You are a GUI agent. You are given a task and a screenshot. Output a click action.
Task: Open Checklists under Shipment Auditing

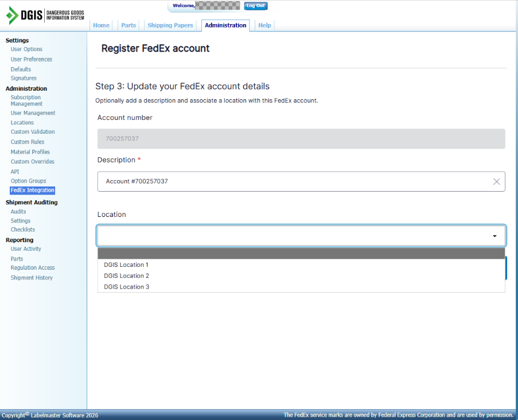pos(23,230)
